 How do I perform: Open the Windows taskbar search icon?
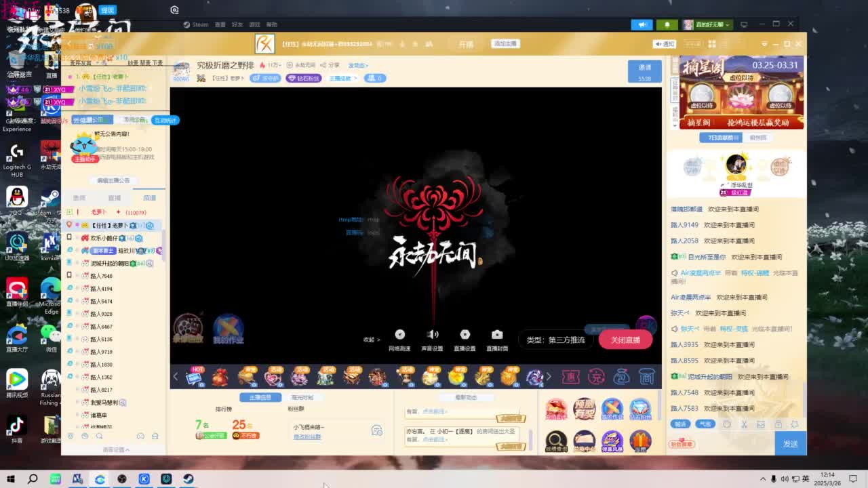click(x=33, y=479)
